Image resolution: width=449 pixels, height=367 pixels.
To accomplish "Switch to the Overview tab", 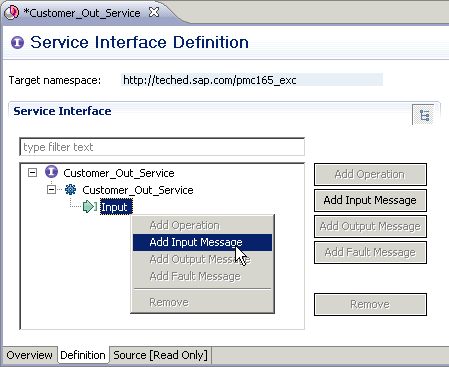I will click(x=29, y=355).
